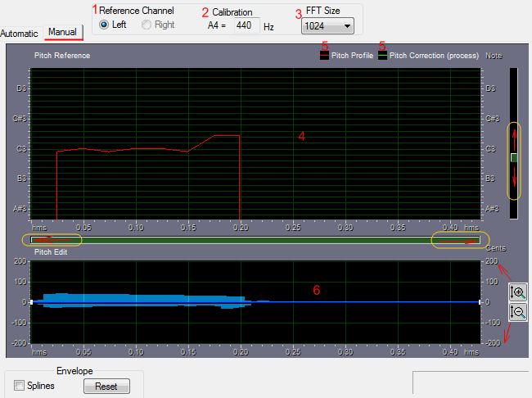532x398 pixels.
Task: Select the Right reference channel
Action: (x=147, y=25)
